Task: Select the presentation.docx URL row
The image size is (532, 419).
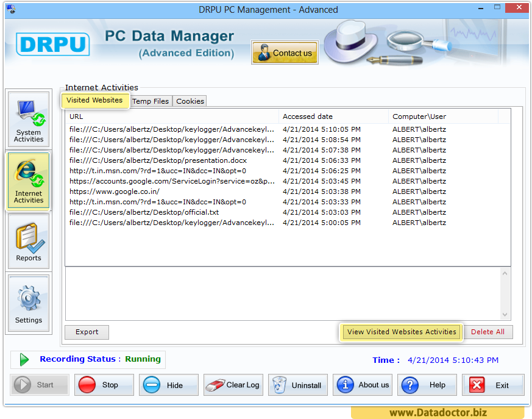Action: pyautogui.click(x=288, y=160)
